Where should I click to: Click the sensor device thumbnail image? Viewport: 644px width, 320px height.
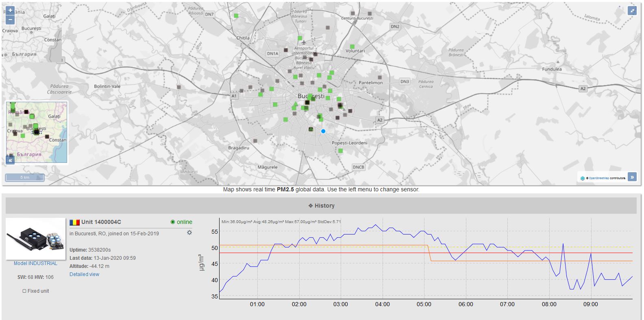(x=35, y=239)
